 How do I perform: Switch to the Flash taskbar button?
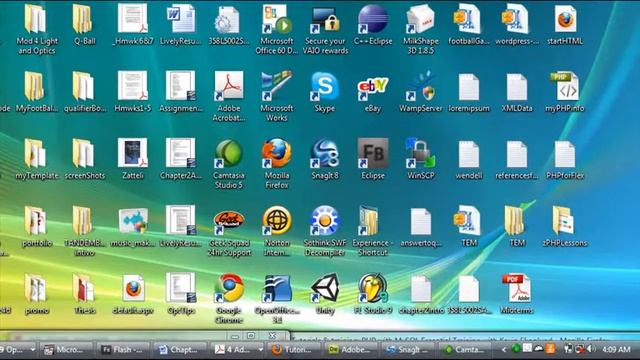point(123,350)
